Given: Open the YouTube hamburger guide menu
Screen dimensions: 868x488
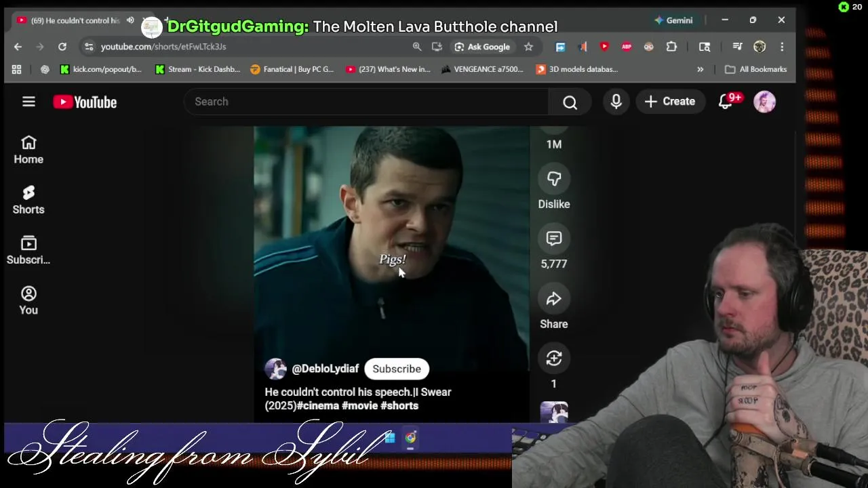Looking at the screenshot, I should 28,102.
